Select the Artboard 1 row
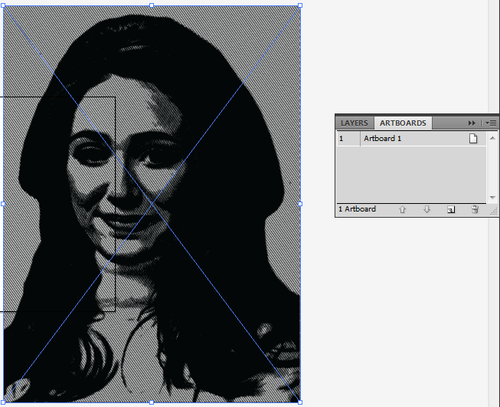The height and width of the screenshot is (407, 500). coord(411,138)
